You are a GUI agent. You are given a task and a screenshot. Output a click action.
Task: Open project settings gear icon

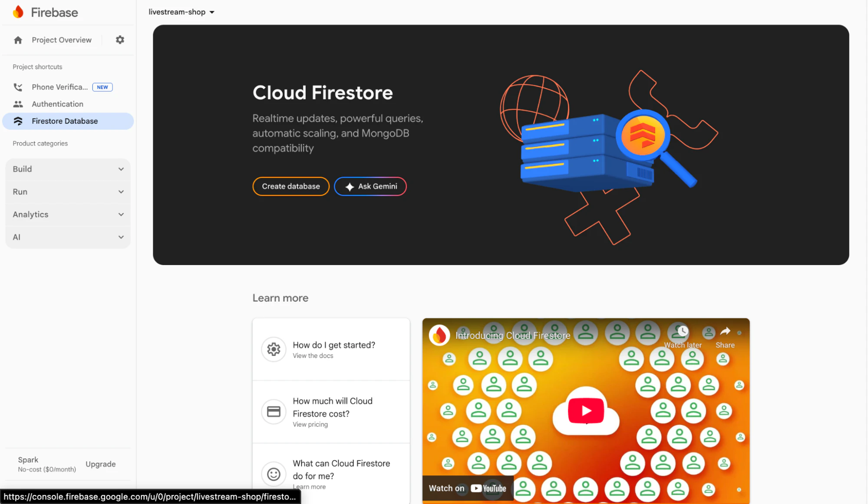(x=120, y=40)
